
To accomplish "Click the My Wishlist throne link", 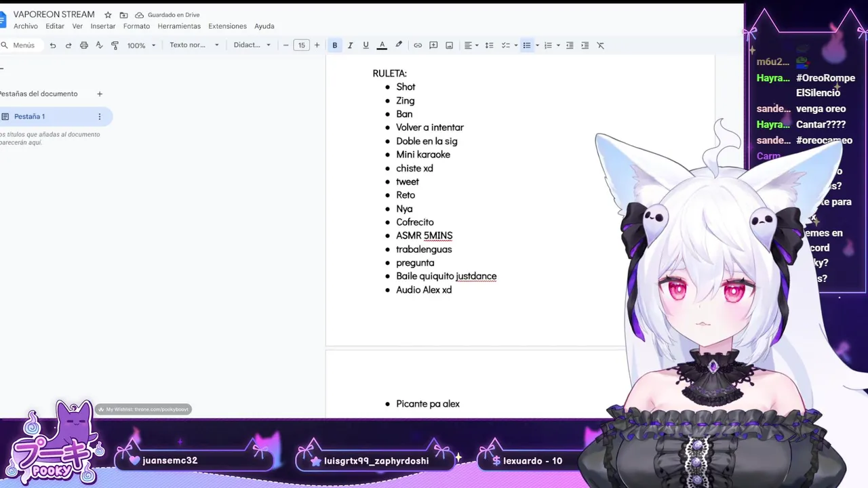I will [x=143, y=409].
